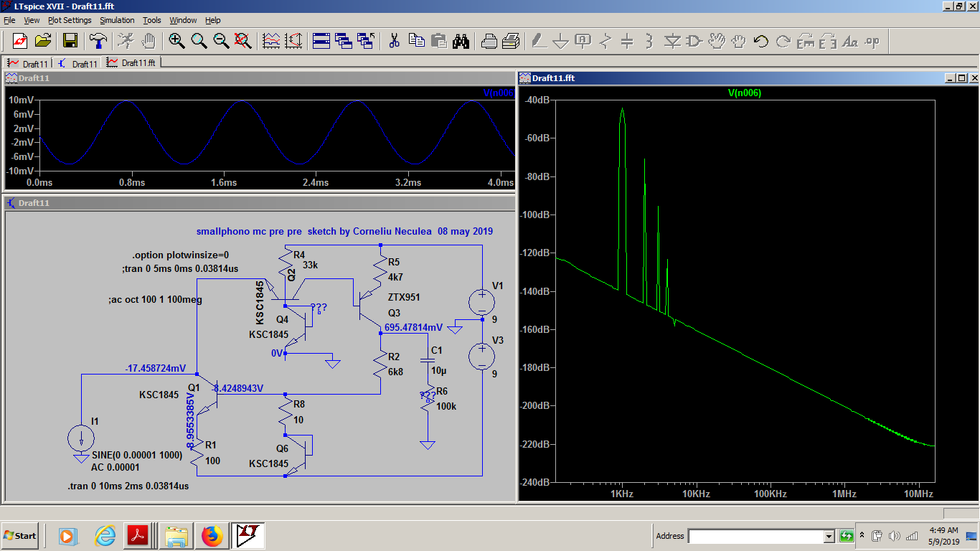Click the Zoom Full Extents icon
The image size is (980, 551).
(243, 40)
